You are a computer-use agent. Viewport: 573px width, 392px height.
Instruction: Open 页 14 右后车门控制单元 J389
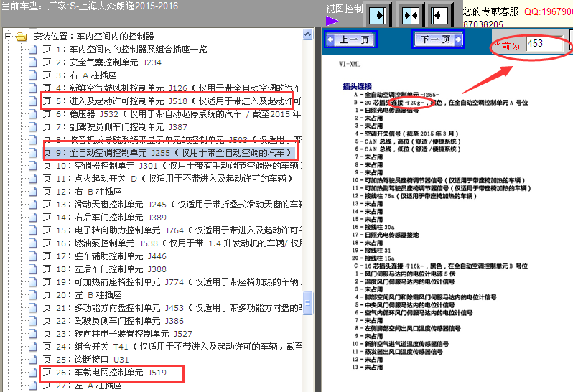(105, 218)
